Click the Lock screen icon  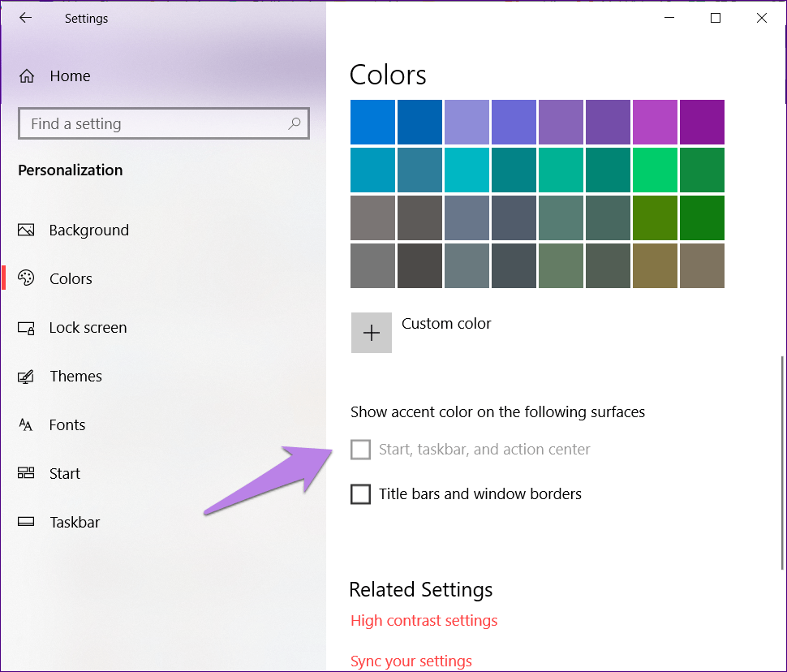tap(26, 328)
